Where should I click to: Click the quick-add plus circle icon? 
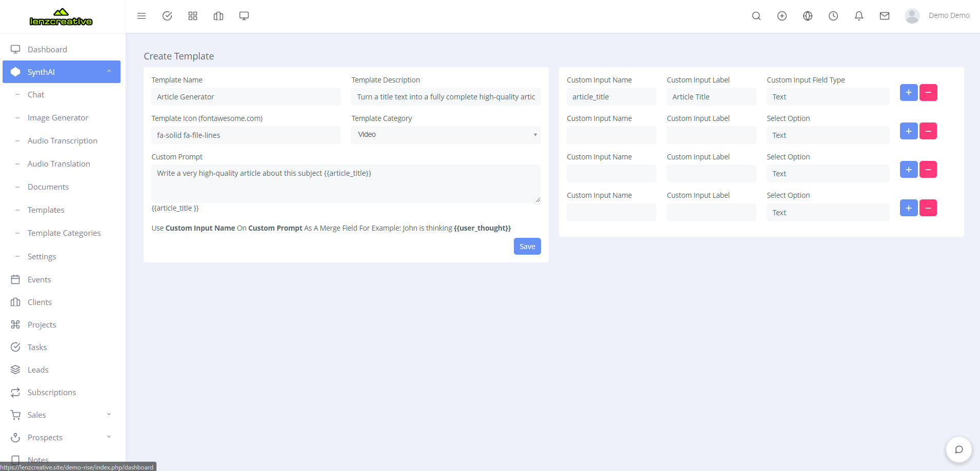click(782, 16)
